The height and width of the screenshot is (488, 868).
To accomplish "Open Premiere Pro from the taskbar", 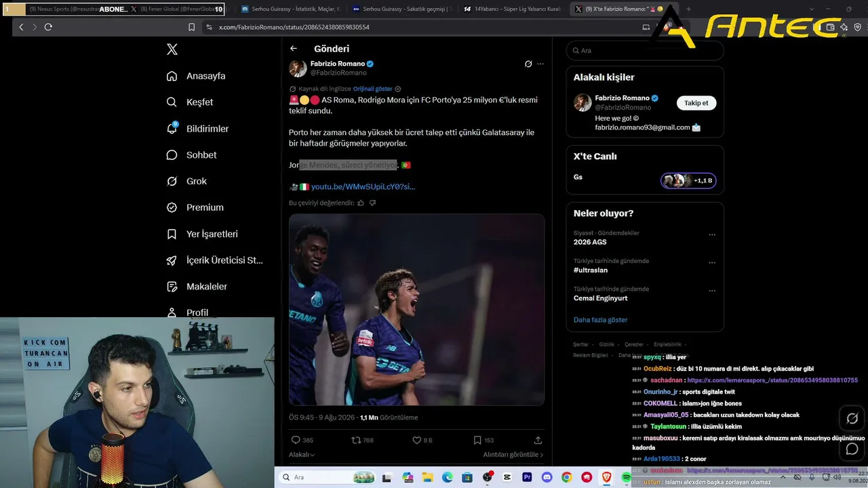I will tap(527, 477).
